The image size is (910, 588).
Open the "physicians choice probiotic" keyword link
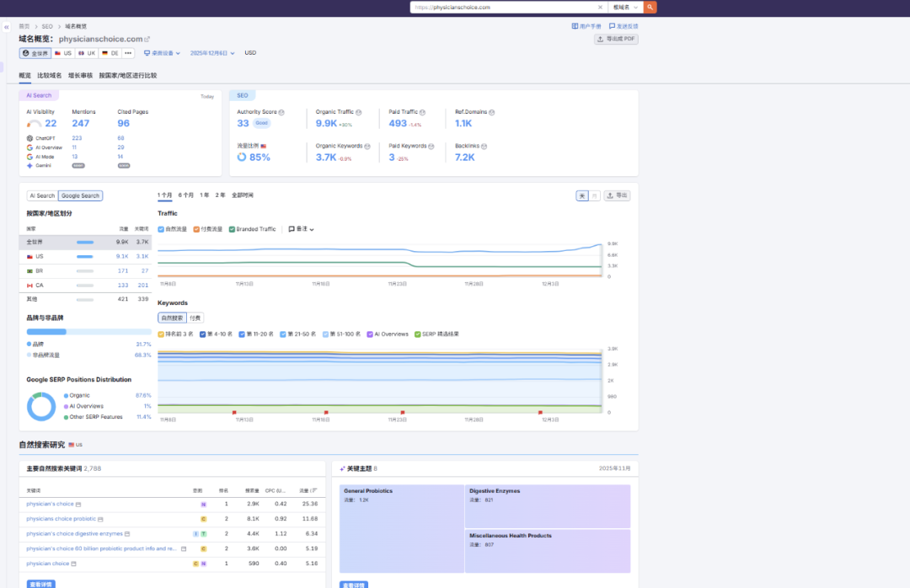(x=61, y=519)
